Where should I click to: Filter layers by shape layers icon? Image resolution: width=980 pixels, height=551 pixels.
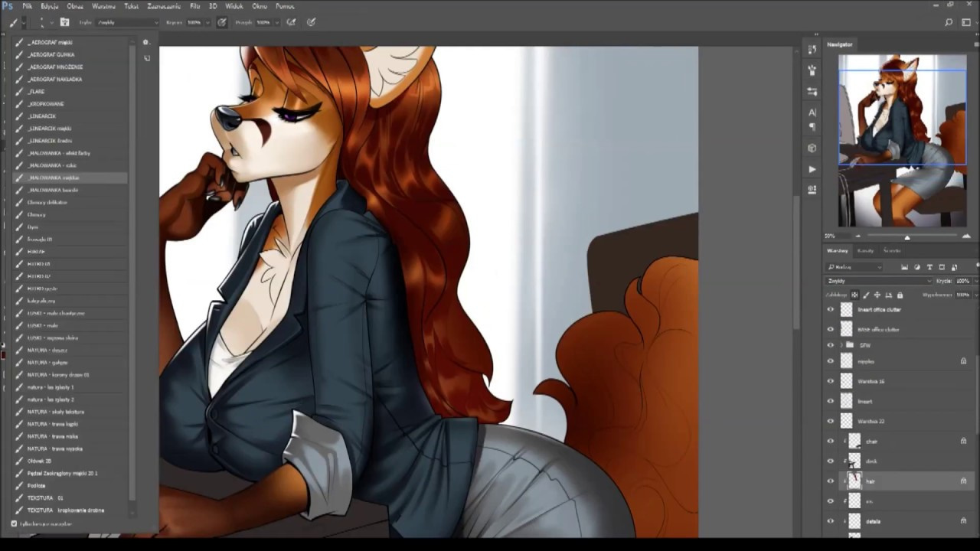click(x=942, y=267)
